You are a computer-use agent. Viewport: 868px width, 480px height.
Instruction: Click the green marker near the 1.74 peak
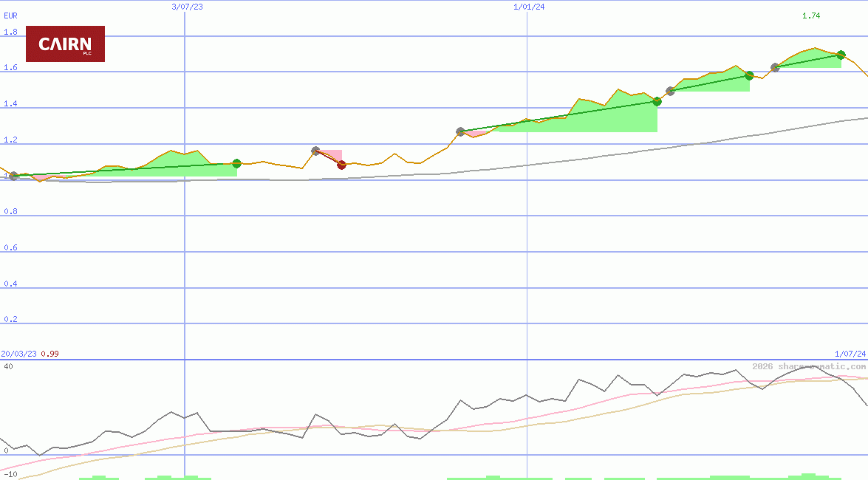pyautogui.click(x=840, y=54)
